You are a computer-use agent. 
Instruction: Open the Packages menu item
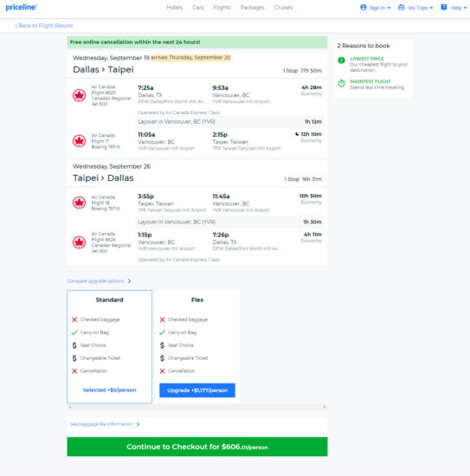252,8
